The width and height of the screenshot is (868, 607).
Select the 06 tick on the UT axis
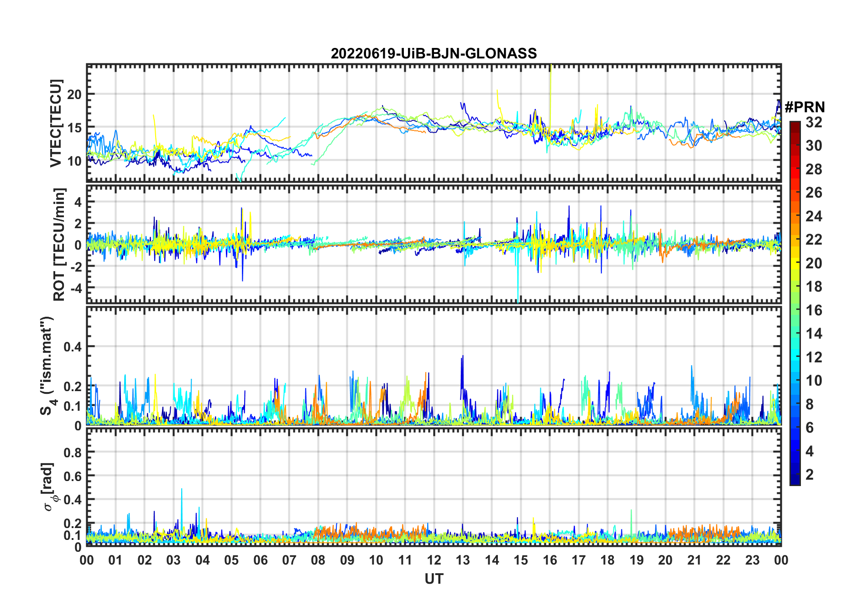click(x=260, y=560)
